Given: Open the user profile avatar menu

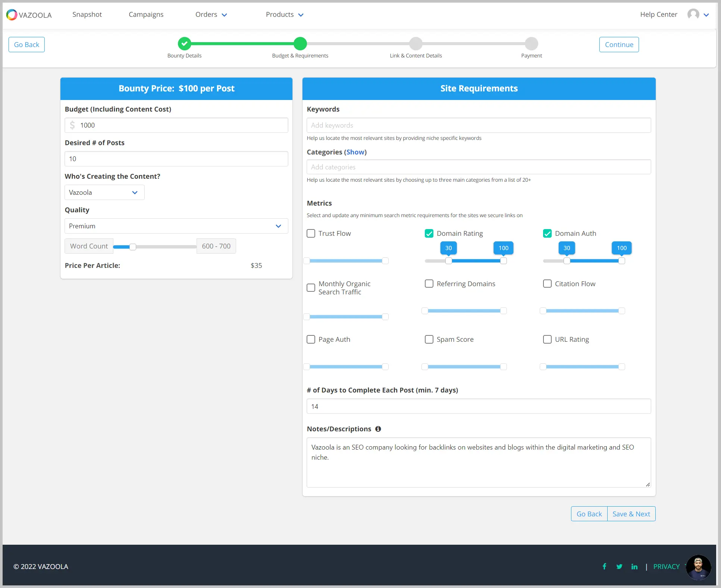Looking at the screenshot, I should [693, 15].
